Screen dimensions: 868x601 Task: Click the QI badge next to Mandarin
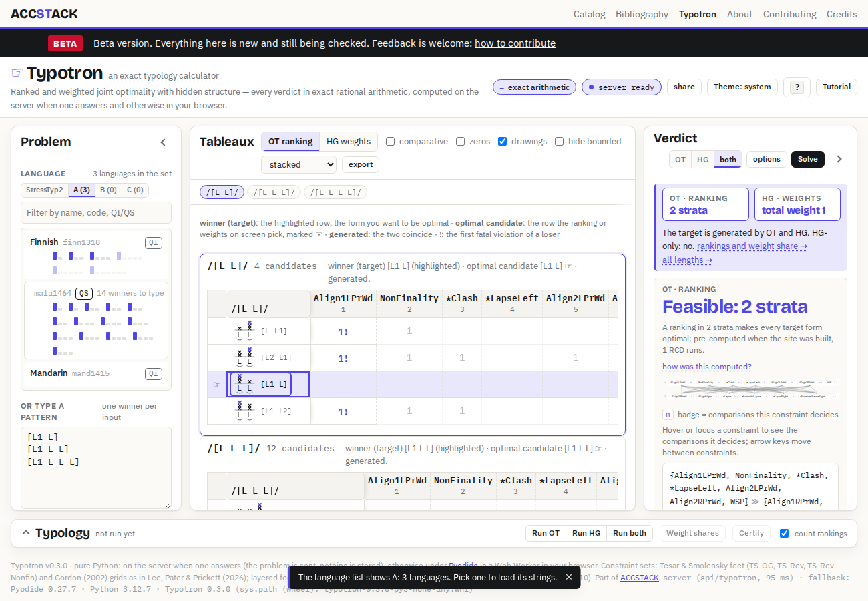coord(154,374)
